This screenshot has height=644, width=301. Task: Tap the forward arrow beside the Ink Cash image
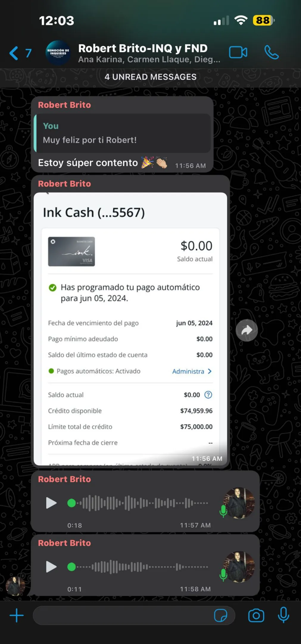247,330
